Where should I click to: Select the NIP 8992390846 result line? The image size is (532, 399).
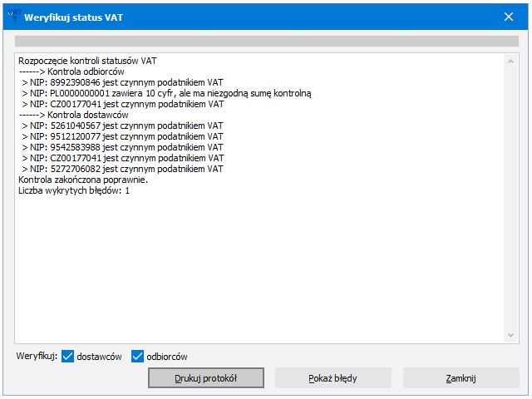coord(122,82)
